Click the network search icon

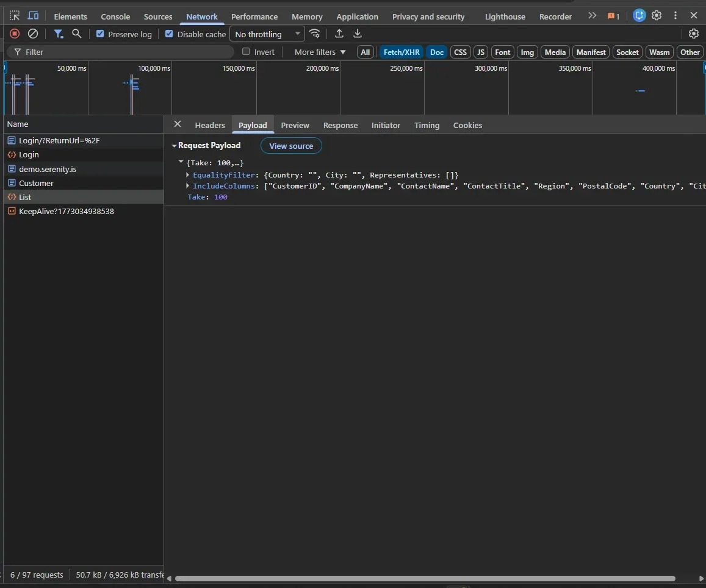77,34
